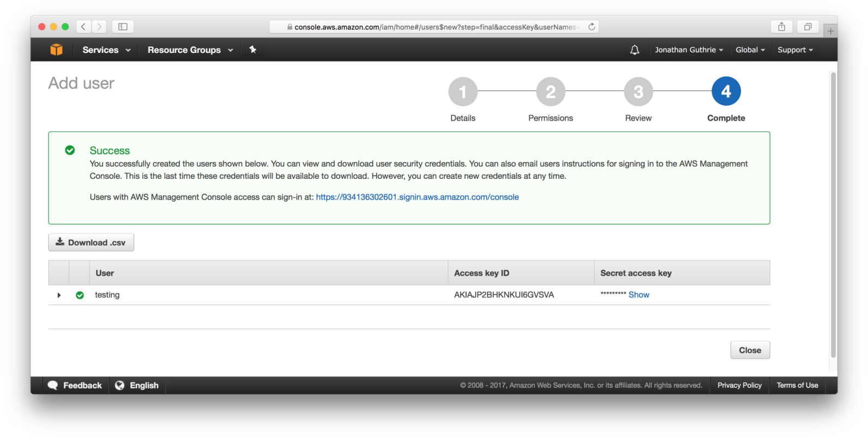Select step 4 Complete

point(726,92)
